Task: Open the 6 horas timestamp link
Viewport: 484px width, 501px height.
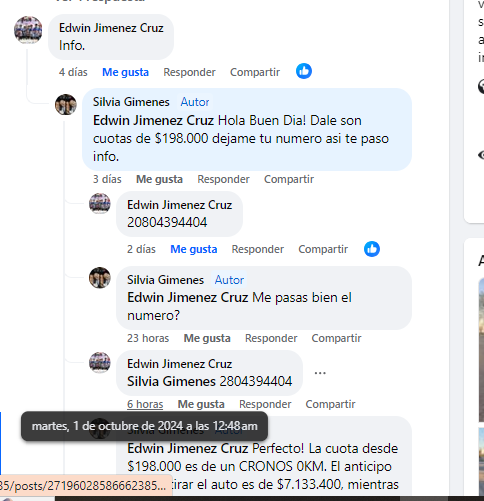Action: pos(145,404)
